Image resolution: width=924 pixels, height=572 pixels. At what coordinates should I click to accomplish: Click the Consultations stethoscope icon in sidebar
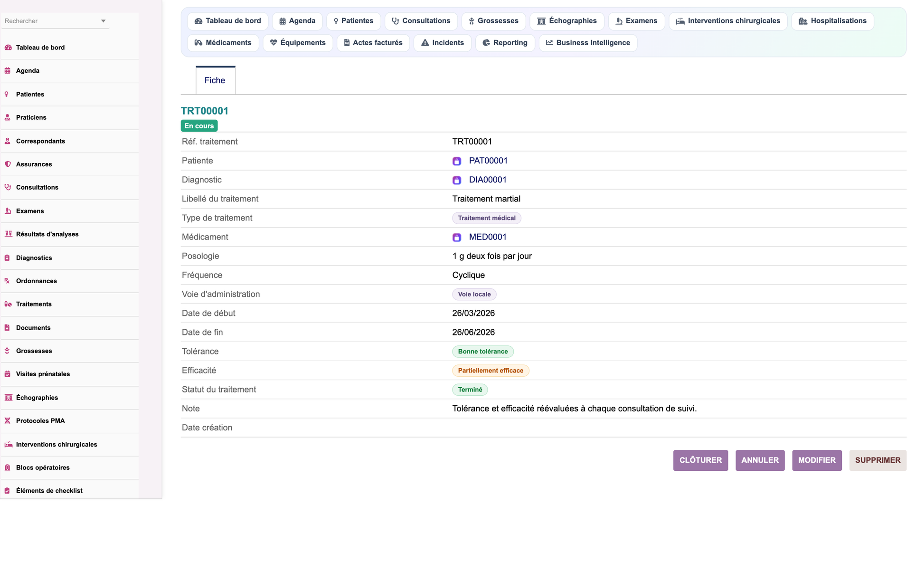point(8,187)
